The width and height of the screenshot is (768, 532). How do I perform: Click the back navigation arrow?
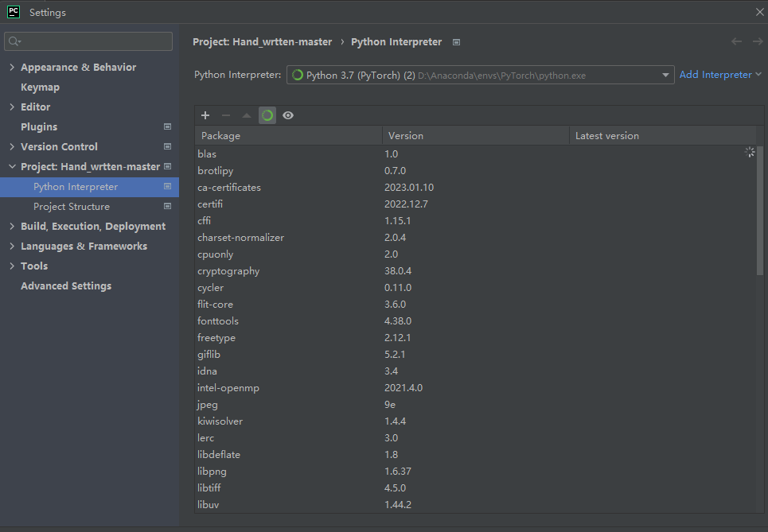(x=737, y=41)
